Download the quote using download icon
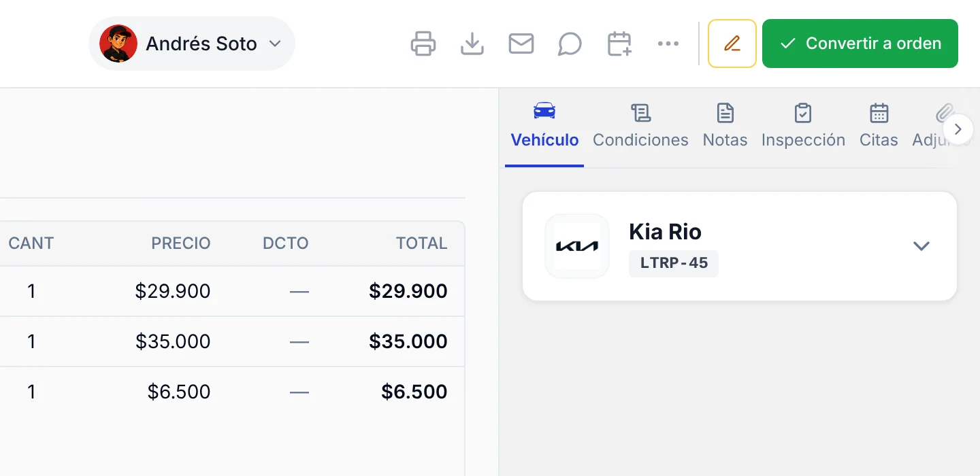This screenshot has height=476, width=980. coord(472,44)
